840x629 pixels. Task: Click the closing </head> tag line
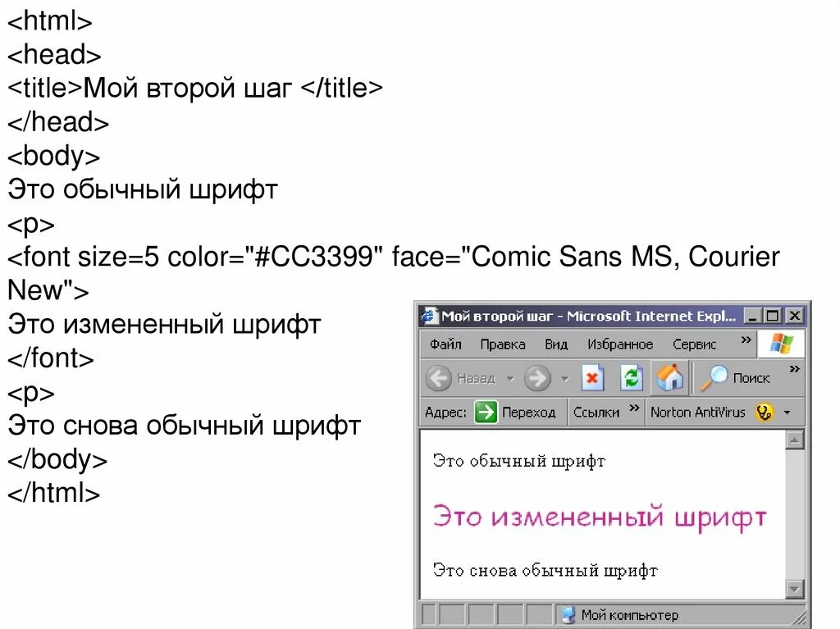[58, 121]
